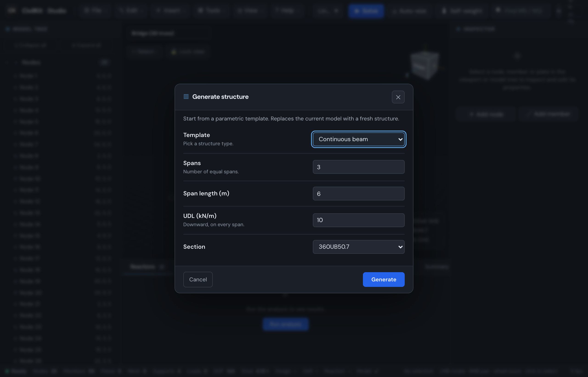This screenshot has height=377, width=588.
Task: Click the Template label
Action: point(196,135)
